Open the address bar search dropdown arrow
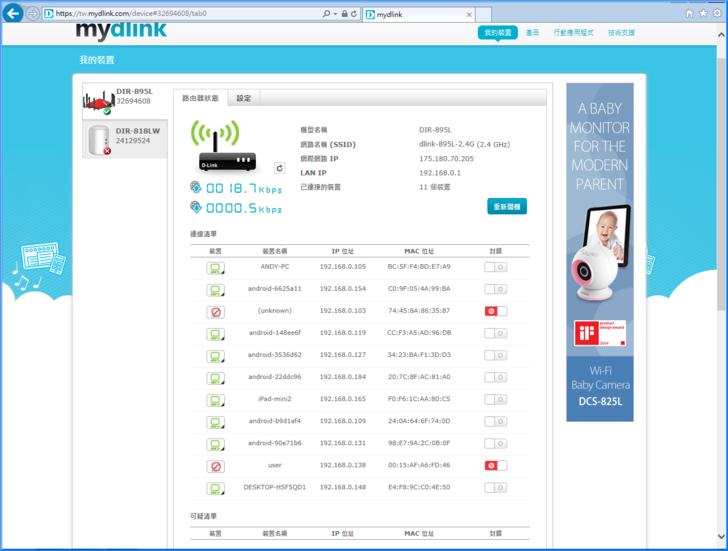 coord(335,14)
